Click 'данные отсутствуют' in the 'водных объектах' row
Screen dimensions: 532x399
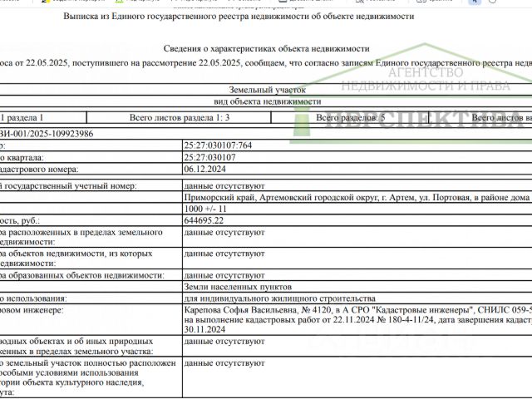[224, 342]
